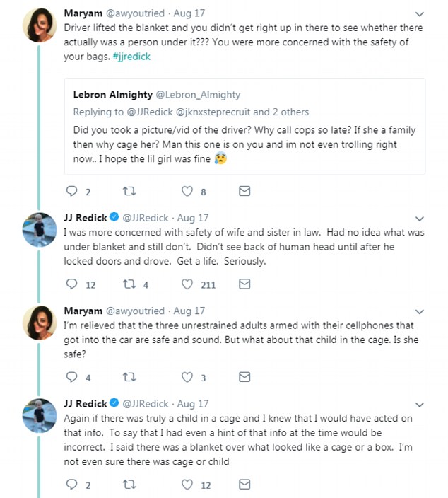Image resolution: width=448 pixels, height=498 pixels.
Task: Reply to Maryam's first tweet
Action: 71,191
